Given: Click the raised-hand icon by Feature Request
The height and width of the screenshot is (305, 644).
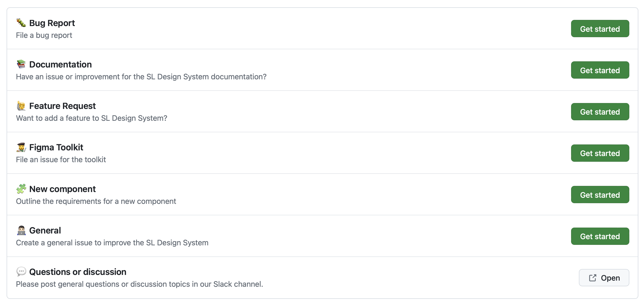Looking at the screenshot, I should click(x=21, y=106).
